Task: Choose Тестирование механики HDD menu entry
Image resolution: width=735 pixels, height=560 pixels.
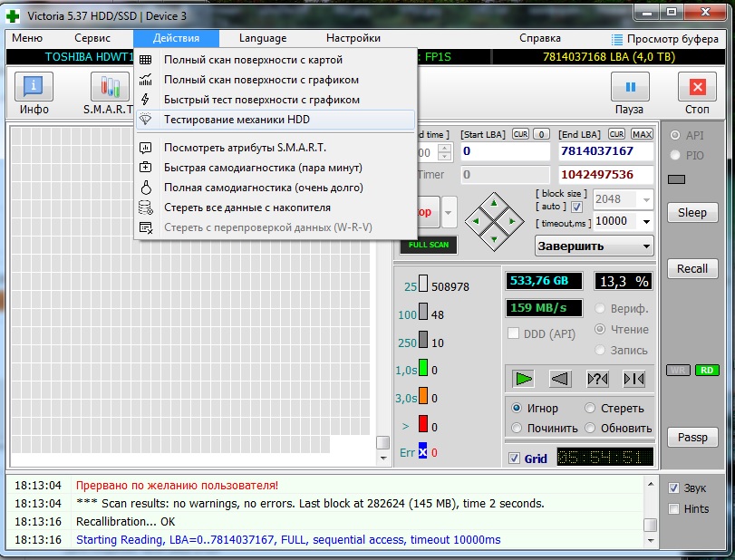Action: click(x=276, y=120)
